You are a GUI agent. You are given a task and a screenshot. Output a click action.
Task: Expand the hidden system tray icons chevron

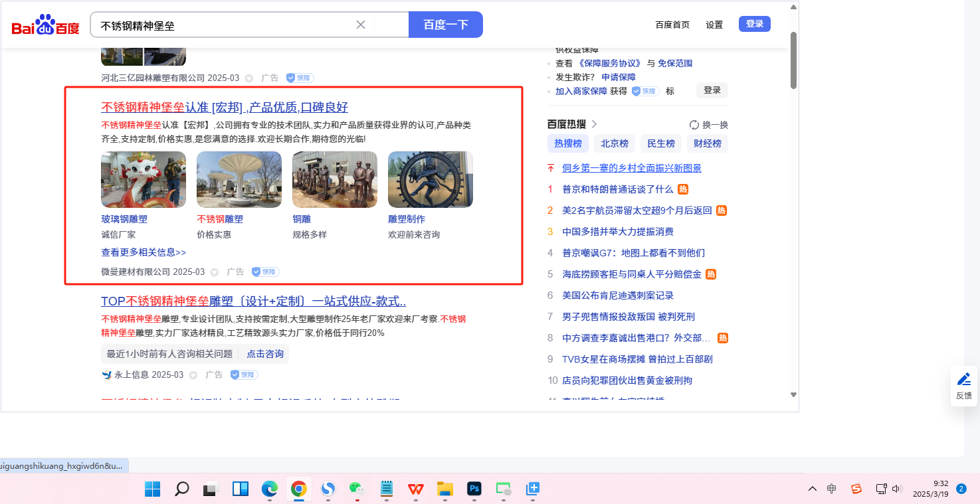coord(813,489)
